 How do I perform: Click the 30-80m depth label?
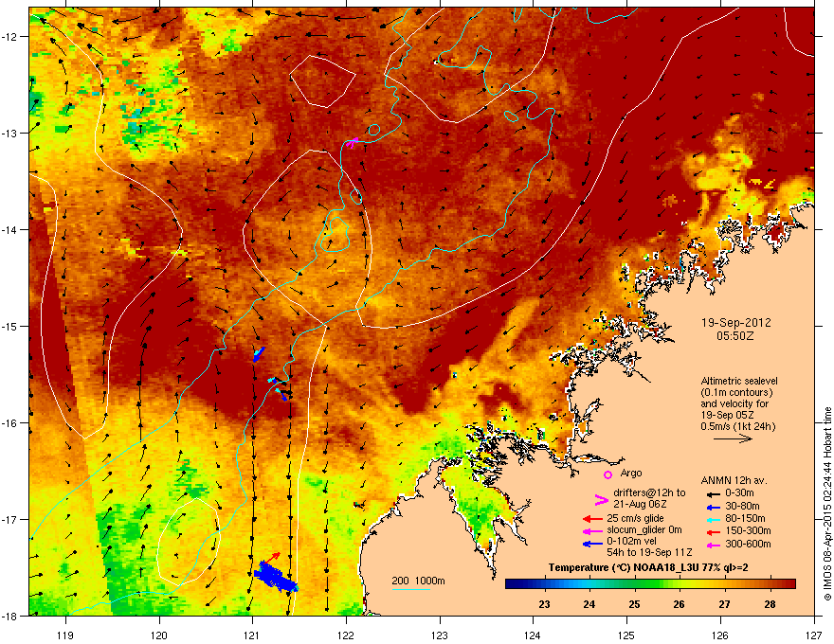pyautogui.click(x=742, y=507)
